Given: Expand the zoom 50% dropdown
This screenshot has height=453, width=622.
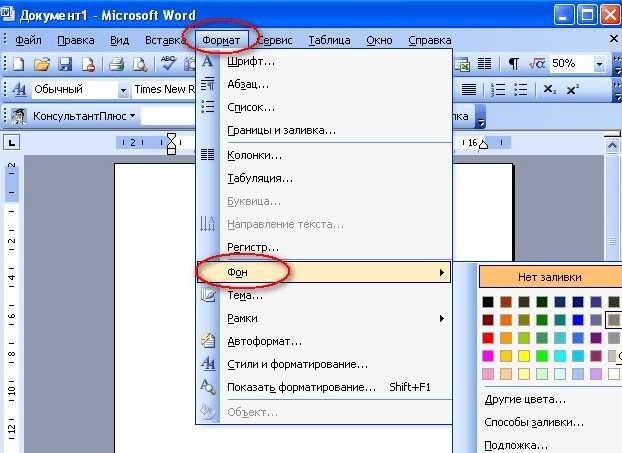Looking at the screenshot, I should pyautogui.click(x=599, y=64).
